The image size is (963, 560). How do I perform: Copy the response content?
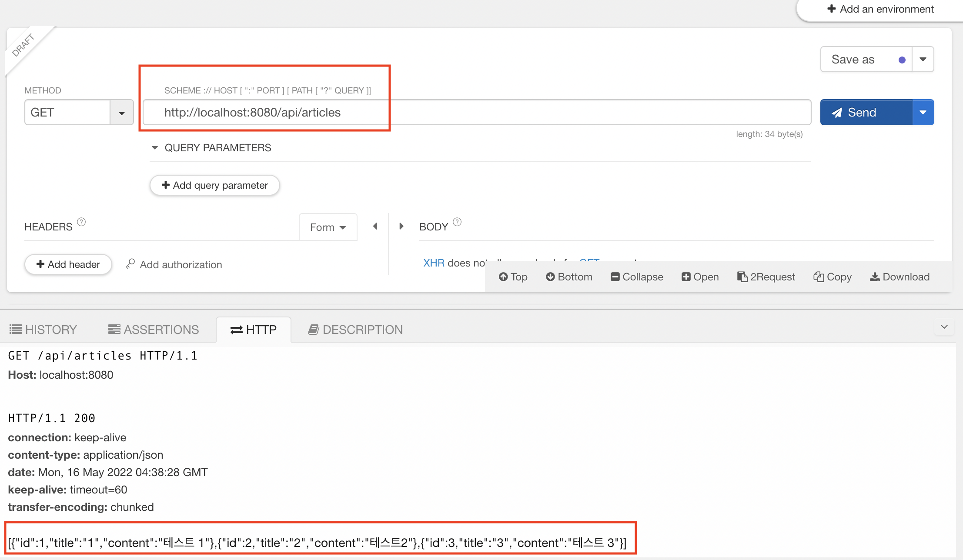tap(833, 277)
